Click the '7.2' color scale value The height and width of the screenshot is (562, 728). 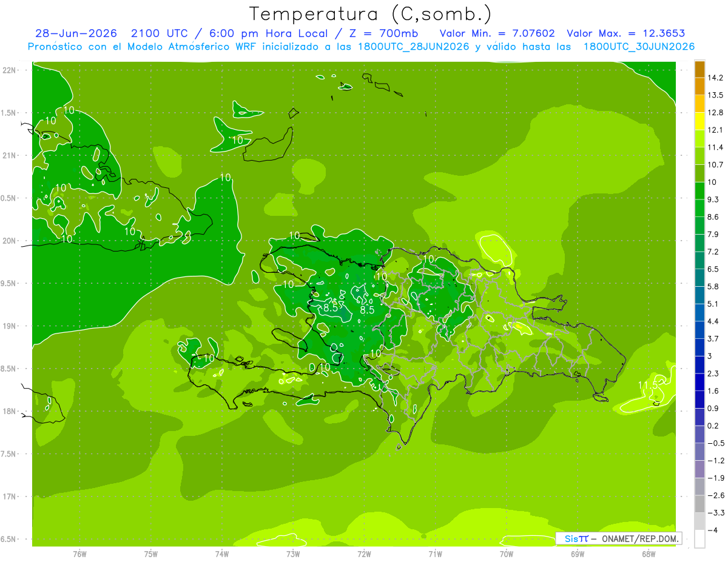tap(713, 252)
